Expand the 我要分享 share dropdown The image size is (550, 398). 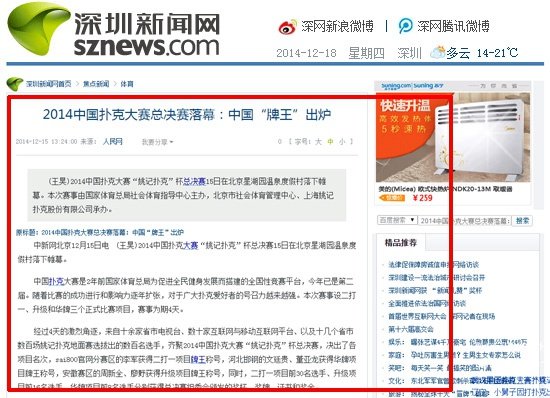pyautogui.click(x=157, y=142)
